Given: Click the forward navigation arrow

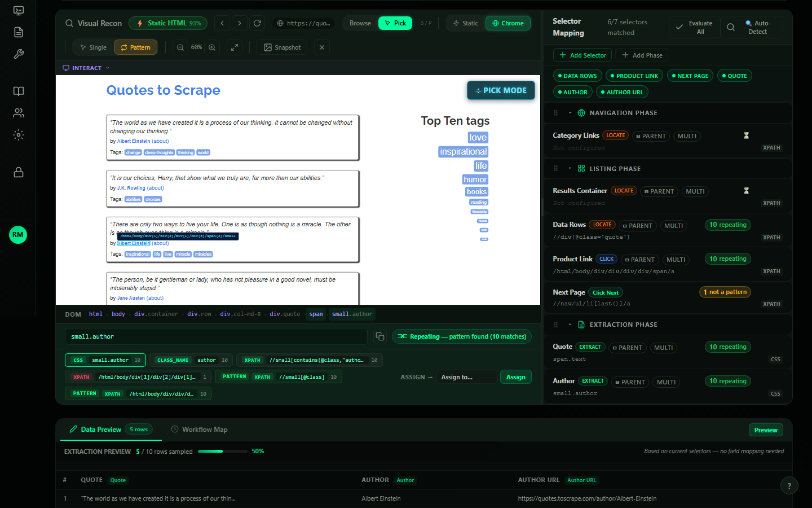Looking at the screenshot, I should [240, 23].
